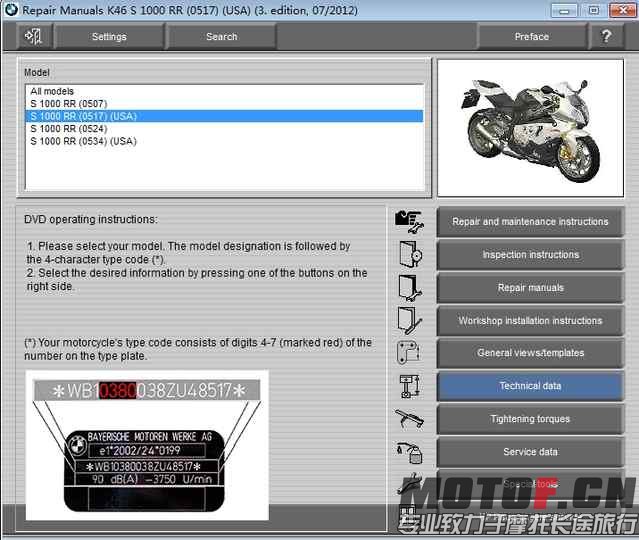Select All models in the model list

225,91
